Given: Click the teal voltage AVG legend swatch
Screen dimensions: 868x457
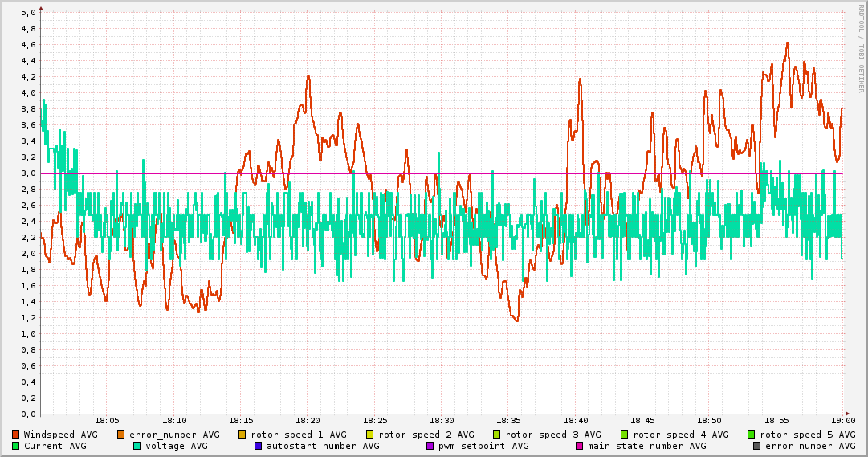Looking at the screenshot, I should (x=137, y=446).
